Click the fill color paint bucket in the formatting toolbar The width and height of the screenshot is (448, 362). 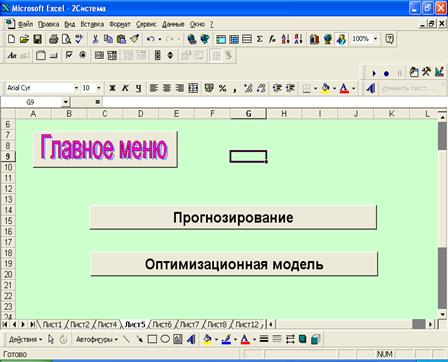coord(325,88)
